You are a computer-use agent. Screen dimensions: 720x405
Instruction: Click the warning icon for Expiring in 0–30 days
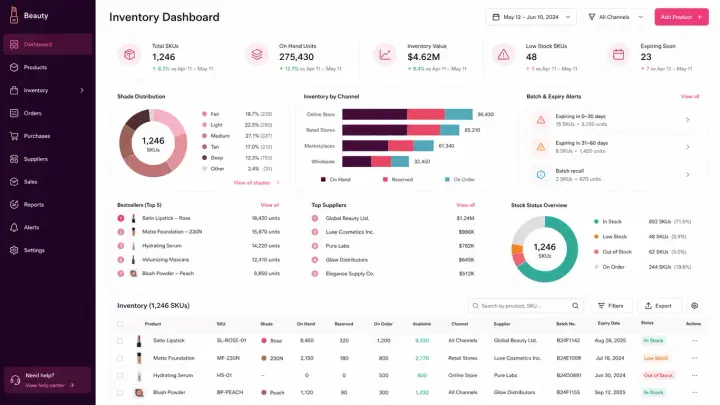click(541, 120)
